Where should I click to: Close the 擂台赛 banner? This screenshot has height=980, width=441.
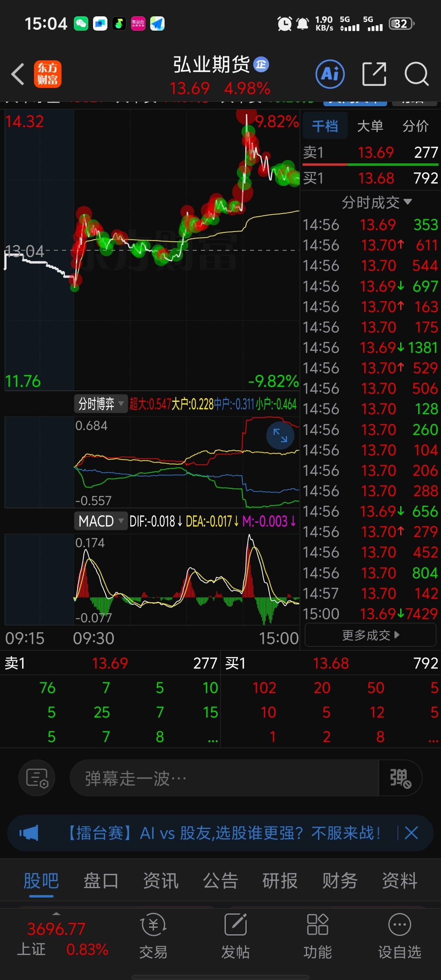(411, 832)
